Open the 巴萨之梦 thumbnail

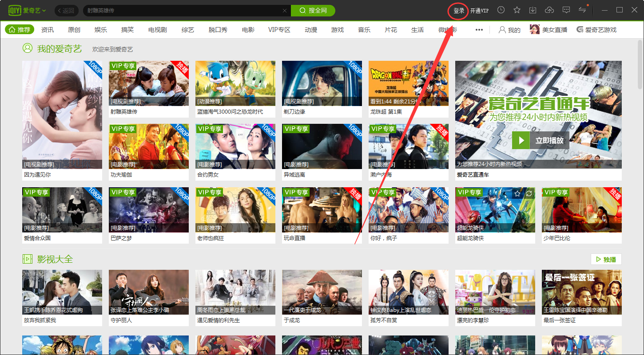(149, 210)
